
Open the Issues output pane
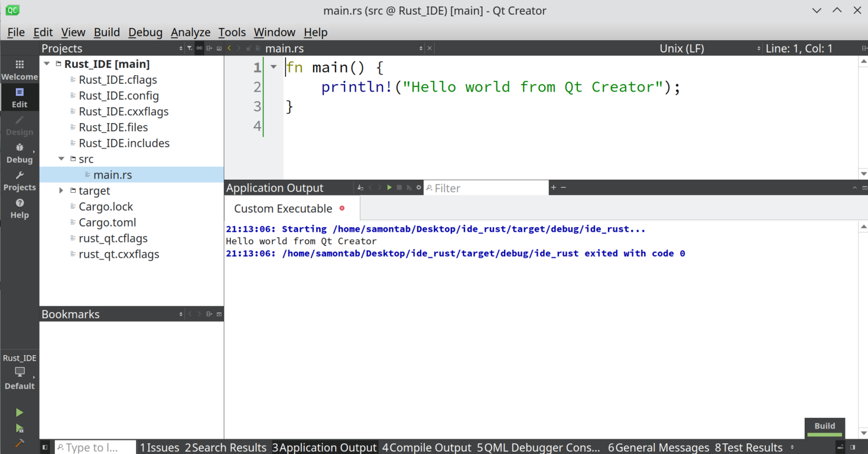coord(160,447)
